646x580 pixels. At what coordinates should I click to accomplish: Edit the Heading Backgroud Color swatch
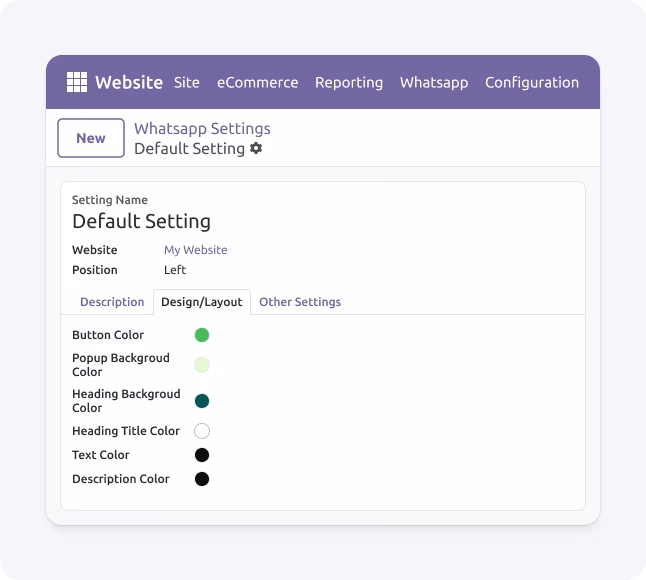coord(202,401)
